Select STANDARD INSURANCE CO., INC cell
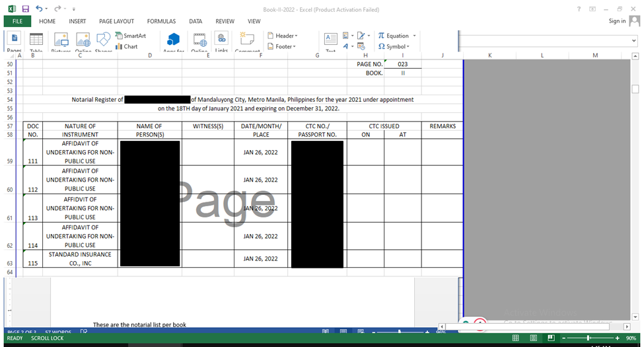Screen dimensions: 644x347 click(80, 258)
